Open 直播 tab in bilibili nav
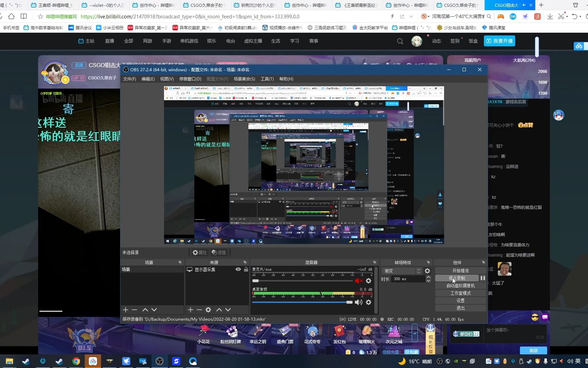Screen dimensions: 588x368 click(x=110, y=41)
